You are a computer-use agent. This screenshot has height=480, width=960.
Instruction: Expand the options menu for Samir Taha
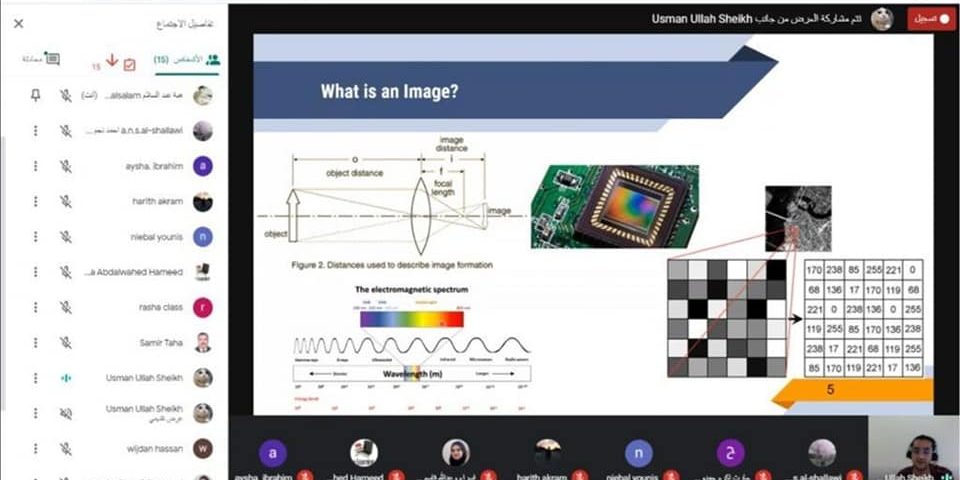[36, 343]
